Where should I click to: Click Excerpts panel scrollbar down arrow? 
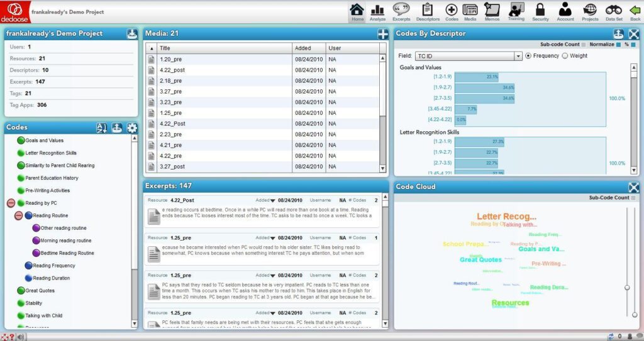tap(386, 324)
